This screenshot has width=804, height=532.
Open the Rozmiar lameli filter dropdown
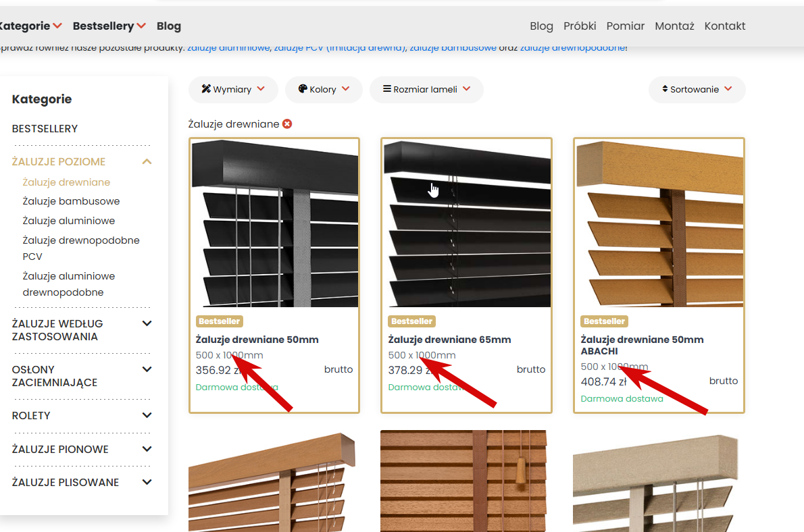pos(426,90)
